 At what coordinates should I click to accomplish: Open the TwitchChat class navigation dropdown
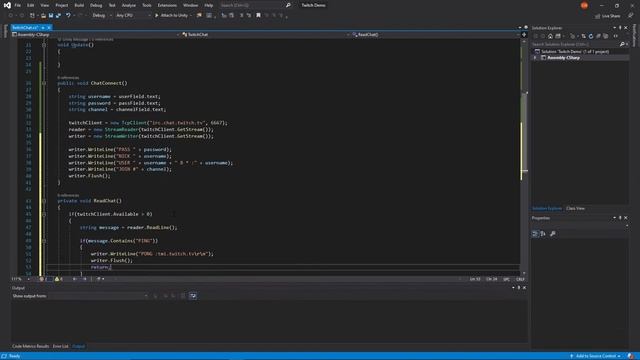(x=265, y=35)
